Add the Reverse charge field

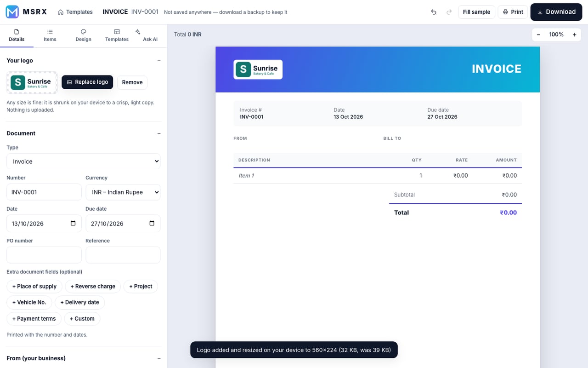point(93,286)
